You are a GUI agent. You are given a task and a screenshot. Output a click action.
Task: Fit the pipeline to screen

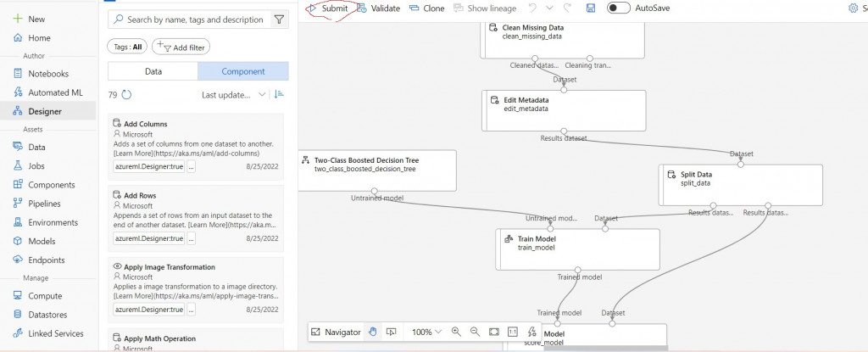pyautogui.click(x=494, y=332)
